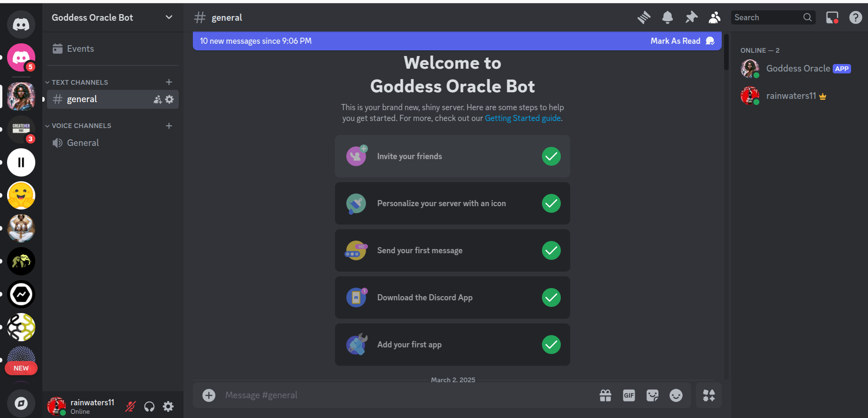The height and width of the screenshot is (418, 868).
Task: Open the Apps launcher icon
Action: (709, 395)
